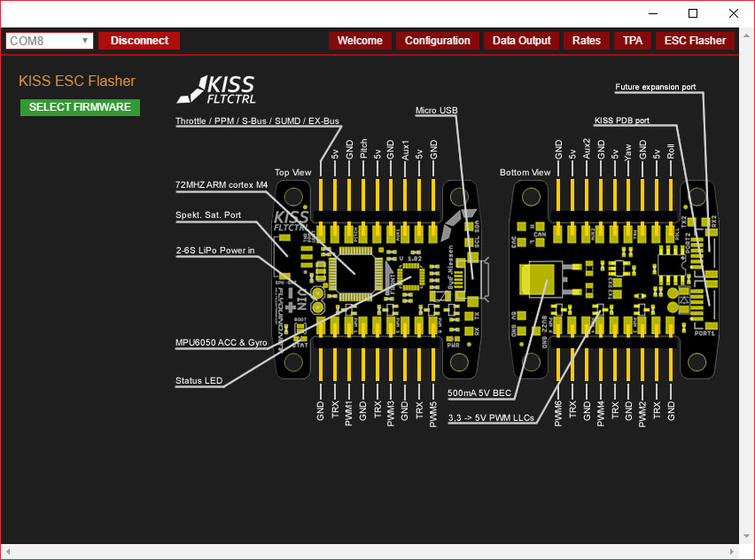This screenshot has height=560, width=755.
Task: Select the TPA tab
Action: 633,41
